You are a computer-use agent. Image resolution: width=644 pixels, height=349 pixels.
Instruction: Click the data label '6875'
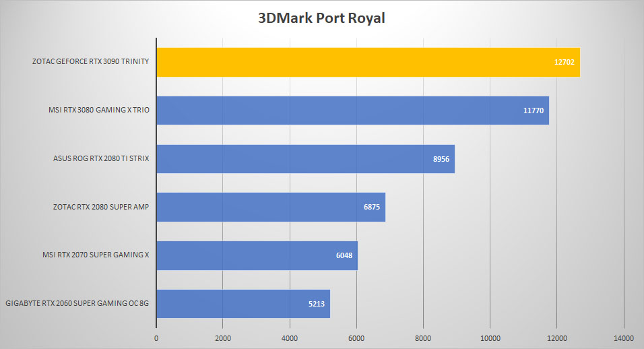(x=372, y=207)
